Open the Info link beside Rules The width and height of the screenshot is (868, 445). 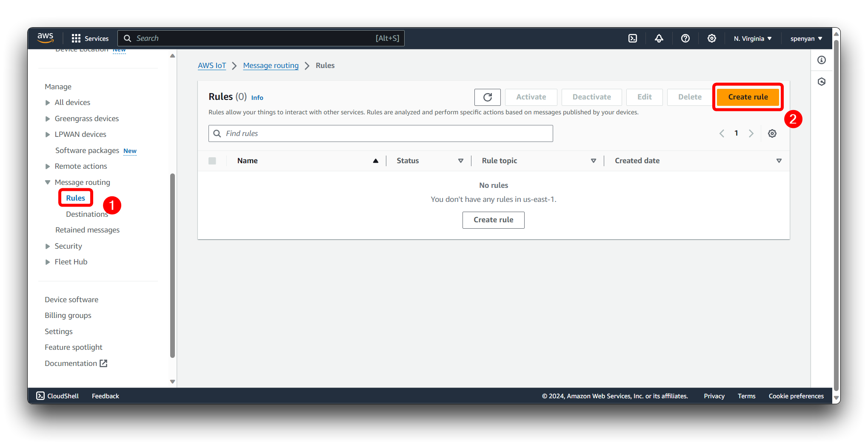coord(257,98)
